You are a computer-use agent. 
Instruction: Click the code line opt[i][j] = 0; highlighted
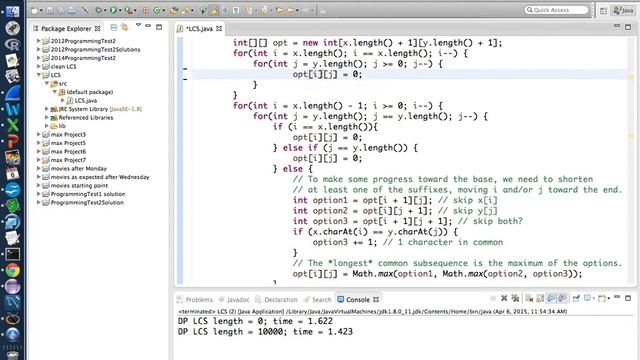[327, 74]
